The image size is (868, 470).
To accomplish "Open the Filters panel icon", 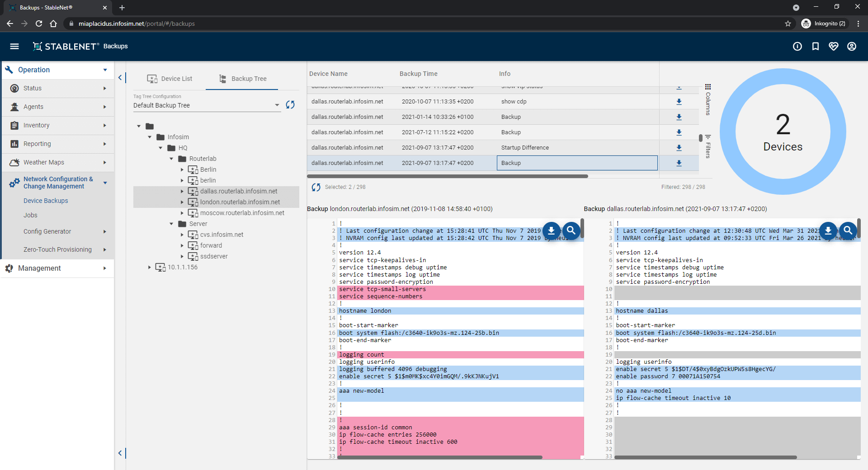I will [708, 136].
